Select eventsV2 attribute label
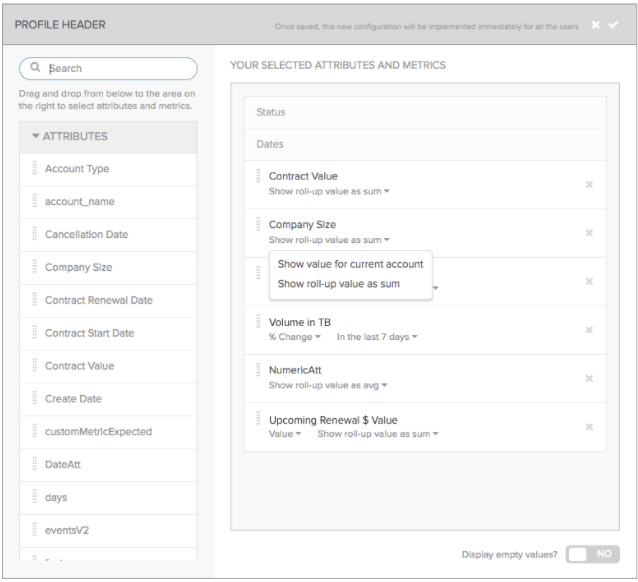Image resolution: width=638 pixels, height=582 pixels. point(67,530)
